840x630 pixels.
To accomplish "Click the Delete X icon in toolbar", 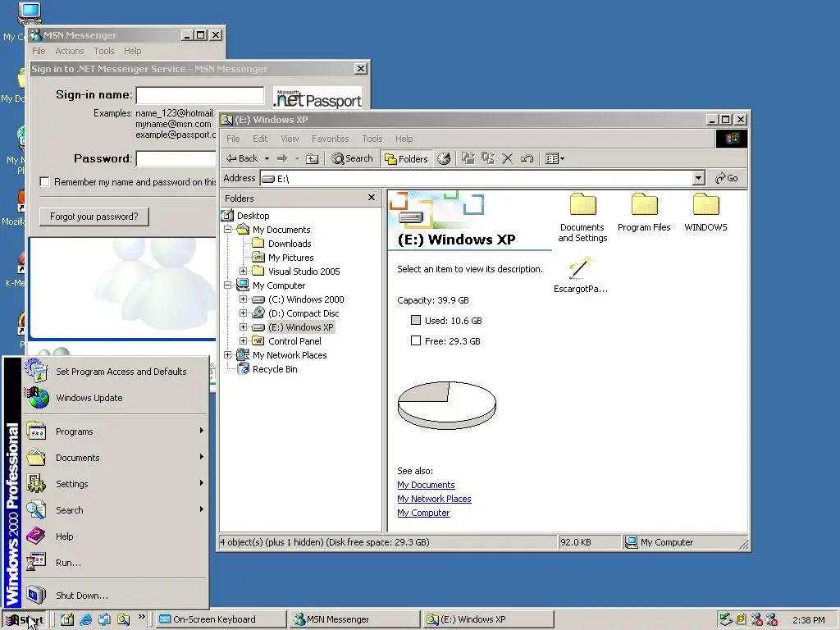I will pos(507,158).
